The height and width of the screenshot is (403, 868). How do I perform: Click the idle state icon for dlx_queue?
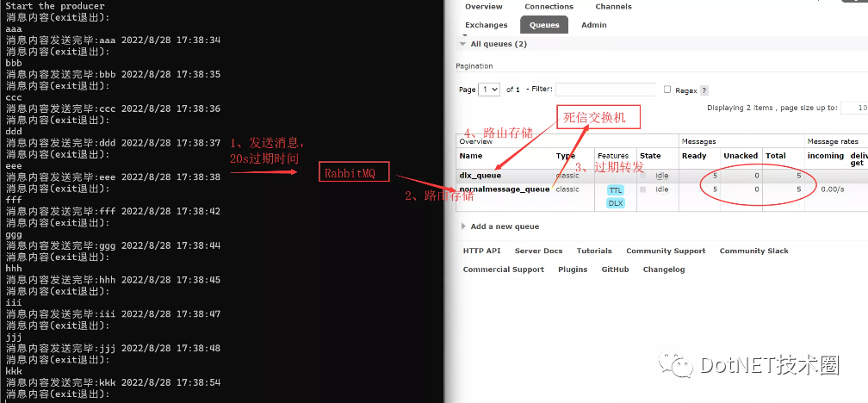(642, 176)
